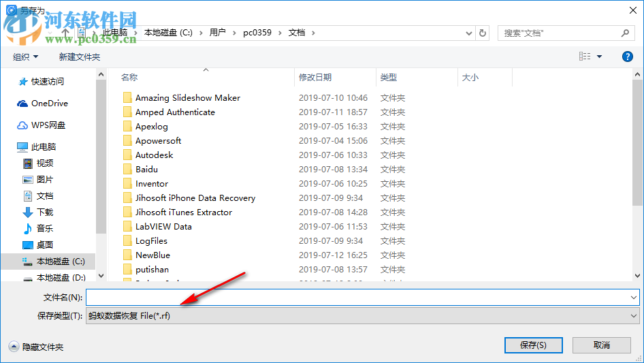Viewport: 644px width, 363px height.
Task: Click file list scrollbar down arrow
Action: (x=637, y=276)
